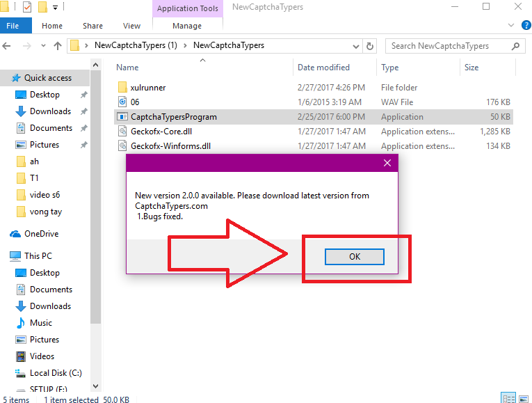Switch to Large icons view in status bar
The image size is (532, 403).
pos(524,398)
